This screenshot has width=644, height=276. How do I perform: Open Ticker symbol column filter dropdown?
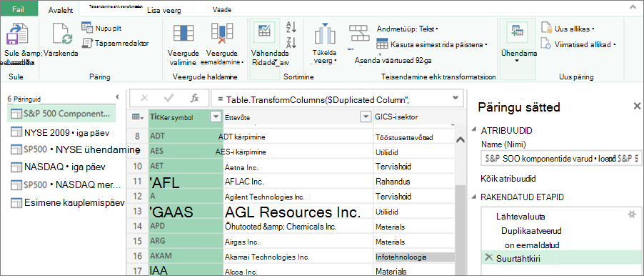click(x=216, y=117)
